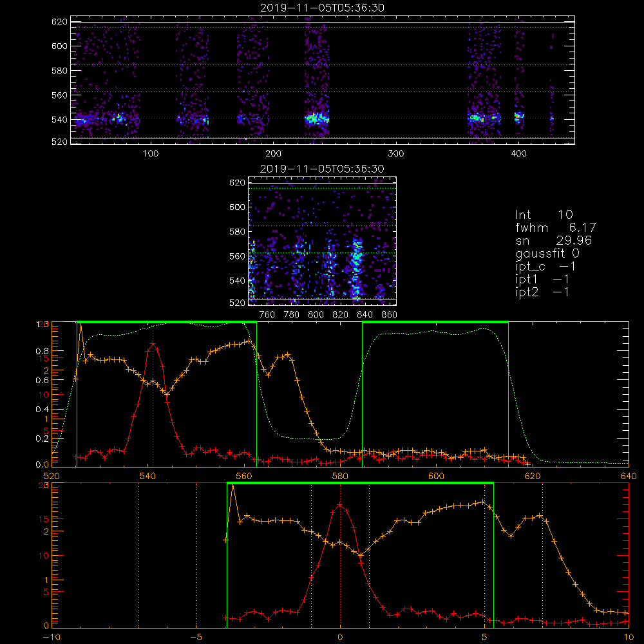Viewport: 644px width, 644px height.
Task: Click x-axis label 400 under top image
Action: coord(518,153)
